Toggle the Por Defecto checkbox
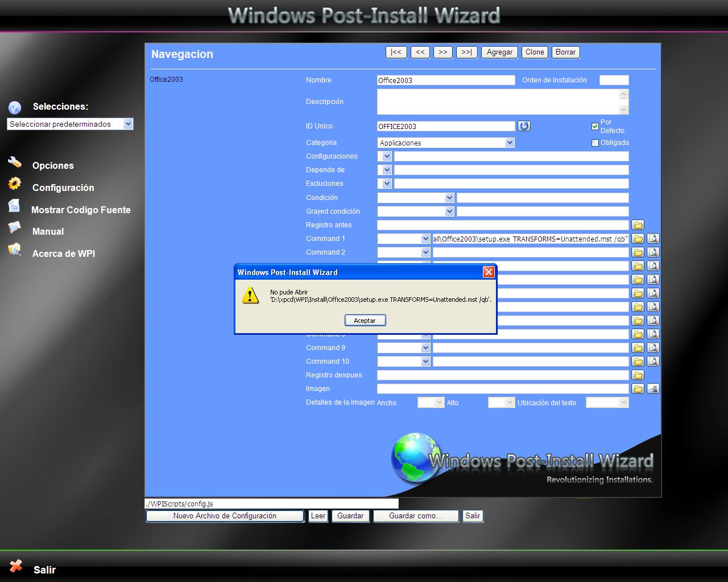The width and height of the screenshot is (728, 582). (595, 126)
